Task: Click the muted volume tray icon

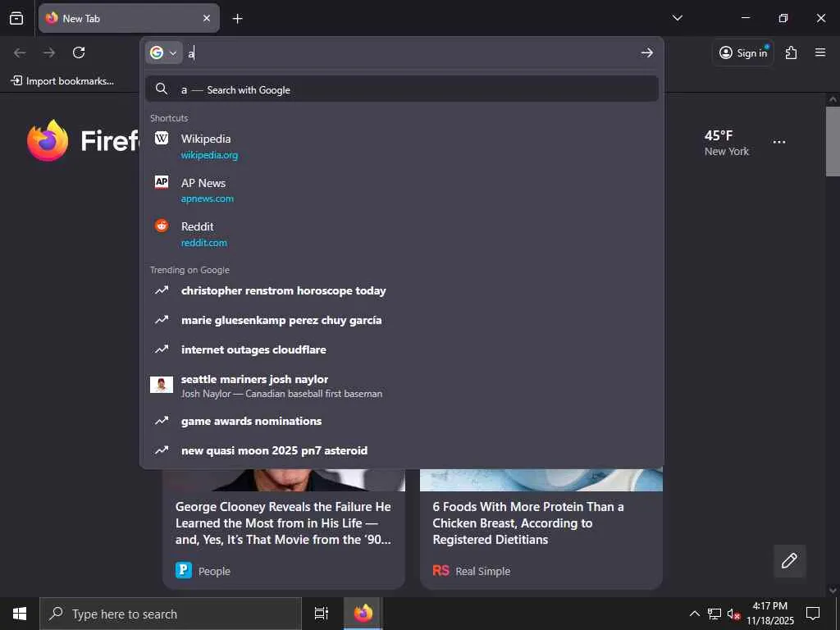Action: tap(733, 614)
